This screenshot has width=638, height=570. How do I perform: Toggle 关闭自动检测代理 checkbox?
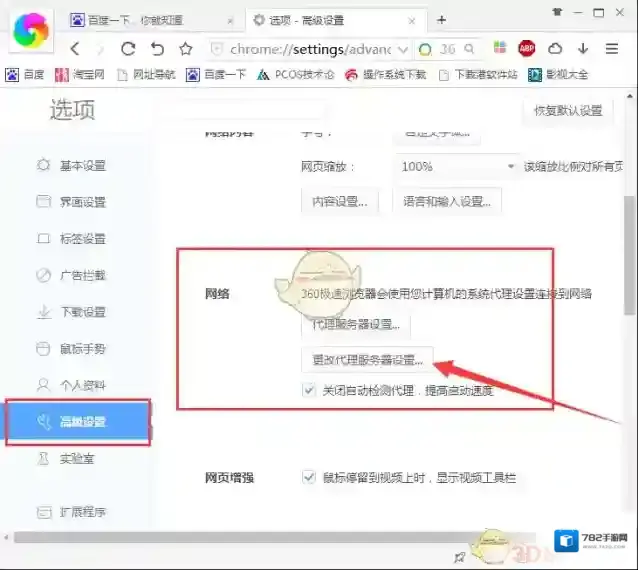(x=309, y=391)
